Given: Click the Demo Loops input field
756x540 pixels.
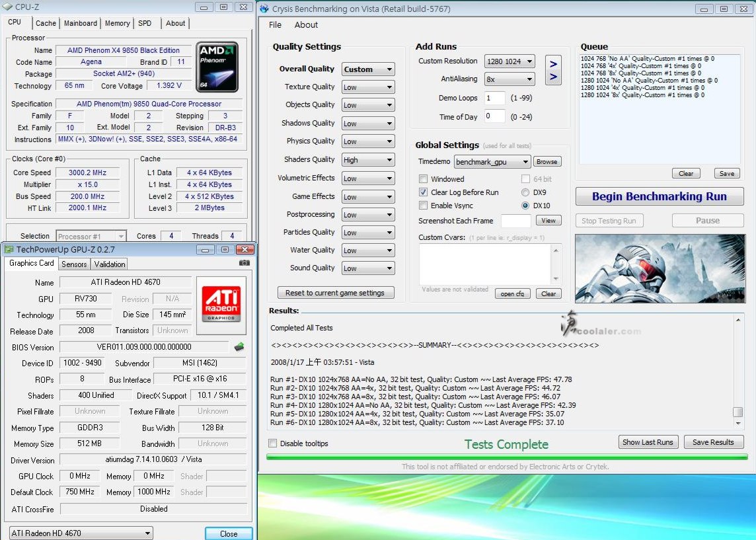Looking at the screenshot, I should click(494, 98).
